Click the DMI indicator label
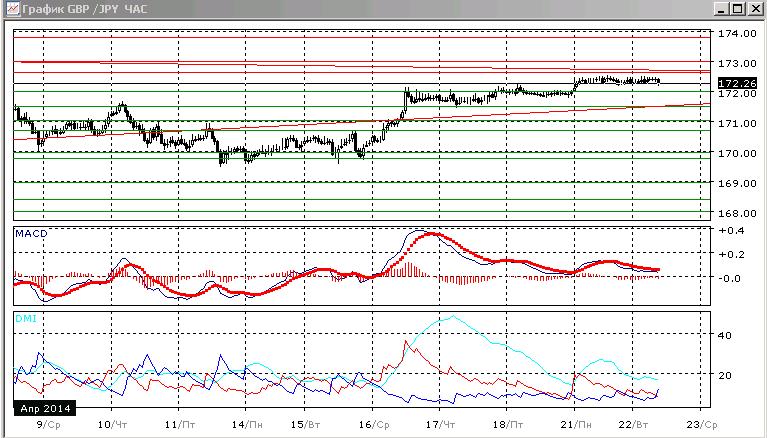This screenshot has width=767, height=438. (26, 319)
